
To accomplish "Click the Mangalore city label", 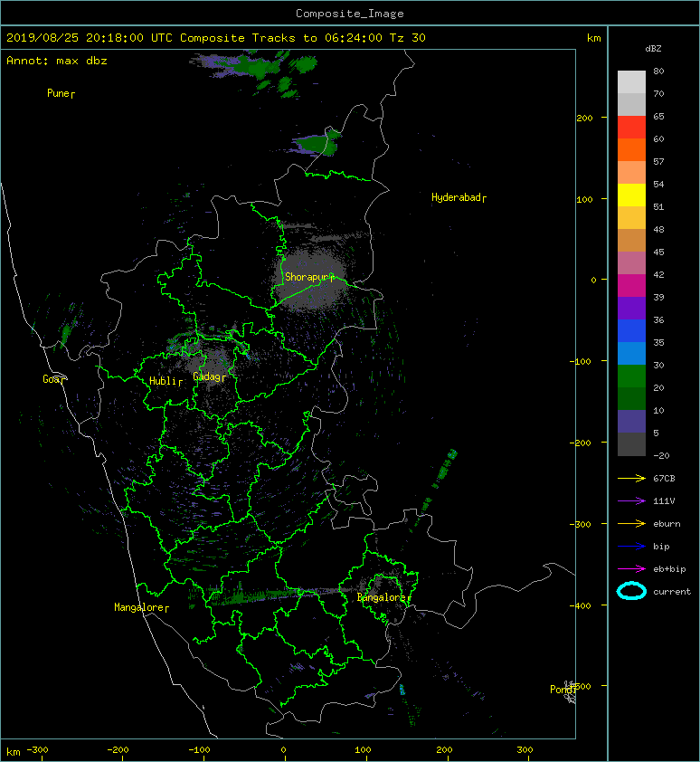I will pyautogui.click(x=139, y=607).
